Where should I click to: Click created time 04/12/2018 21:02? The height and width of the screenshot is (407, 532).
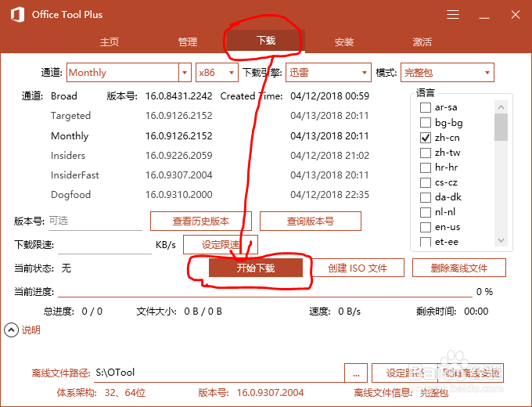pyautogui.click(x=330, y=156)
